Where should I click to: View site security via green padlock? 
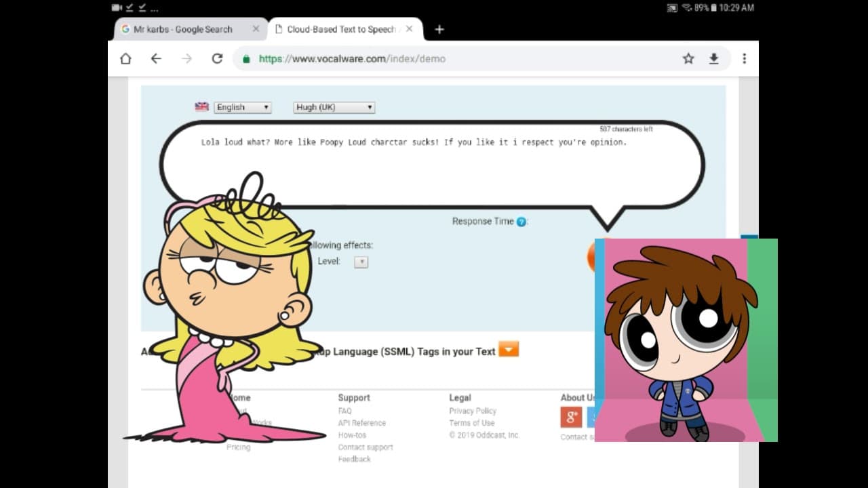click(x=246, y=59)
